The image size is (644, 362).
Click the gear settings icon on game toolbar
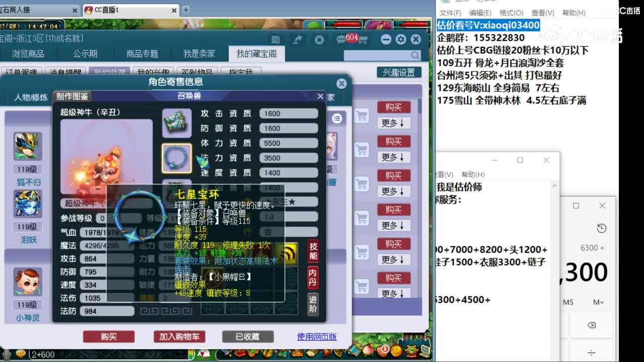click(400, 39)
